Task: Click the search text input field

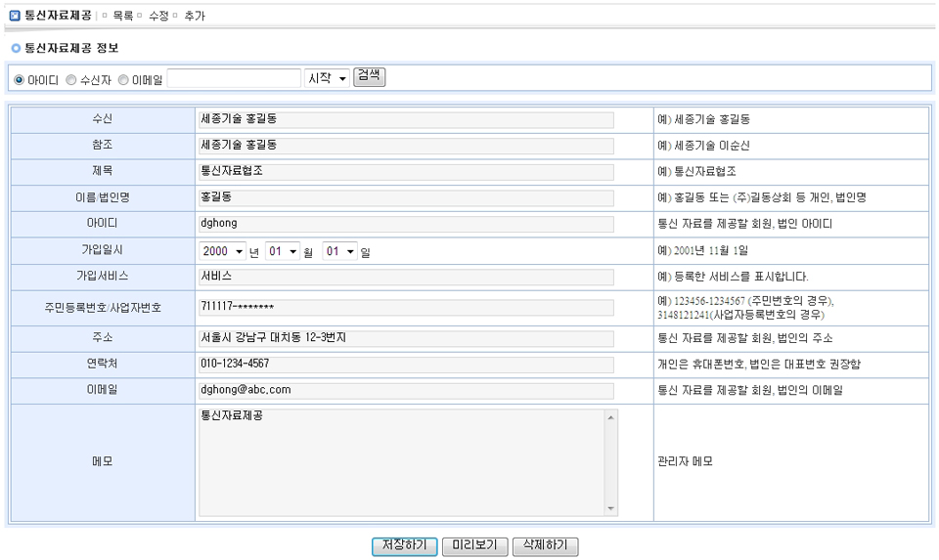Action: pos(234,79)
